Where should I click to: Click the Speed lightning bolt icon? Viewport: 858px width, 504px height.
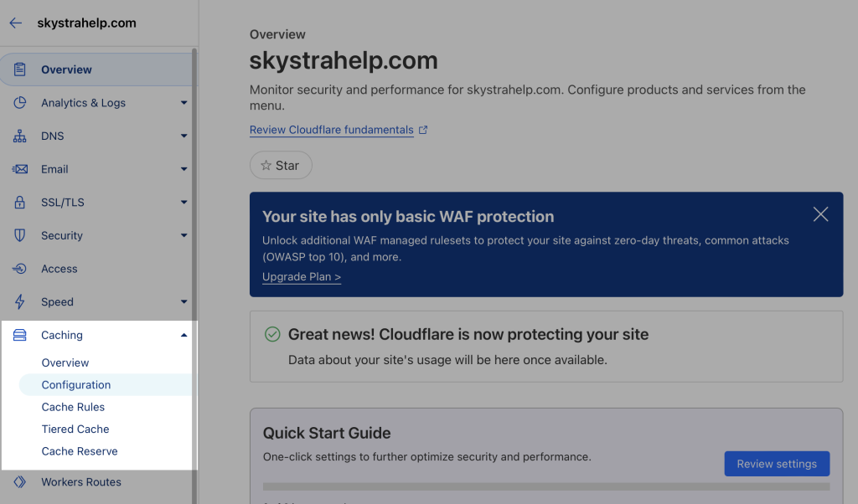pos(20,302)
